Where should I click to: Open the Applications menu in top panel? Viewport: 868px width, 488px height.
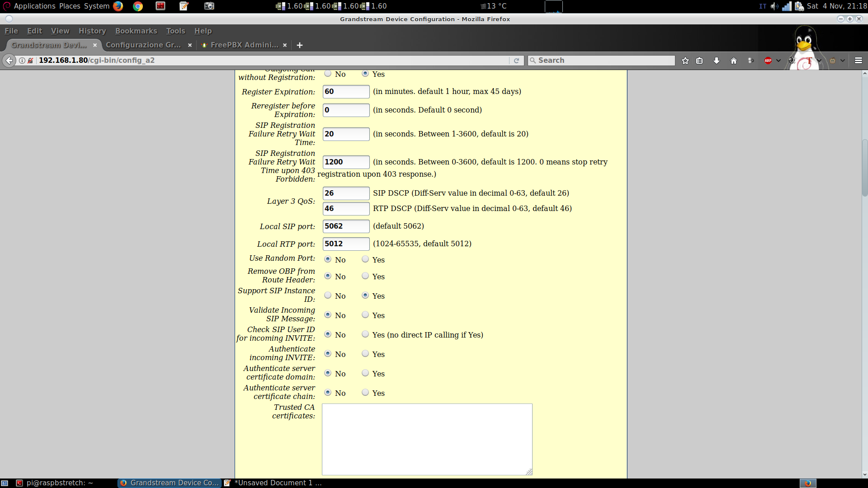coord(34,6)
